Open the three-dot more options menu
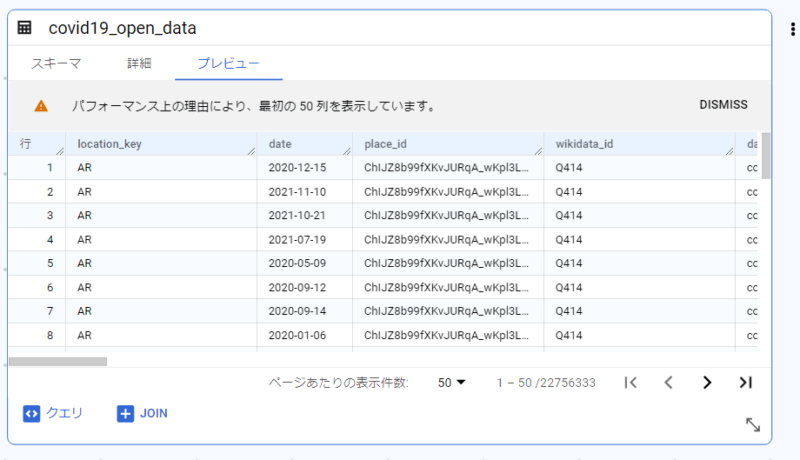 792,29
